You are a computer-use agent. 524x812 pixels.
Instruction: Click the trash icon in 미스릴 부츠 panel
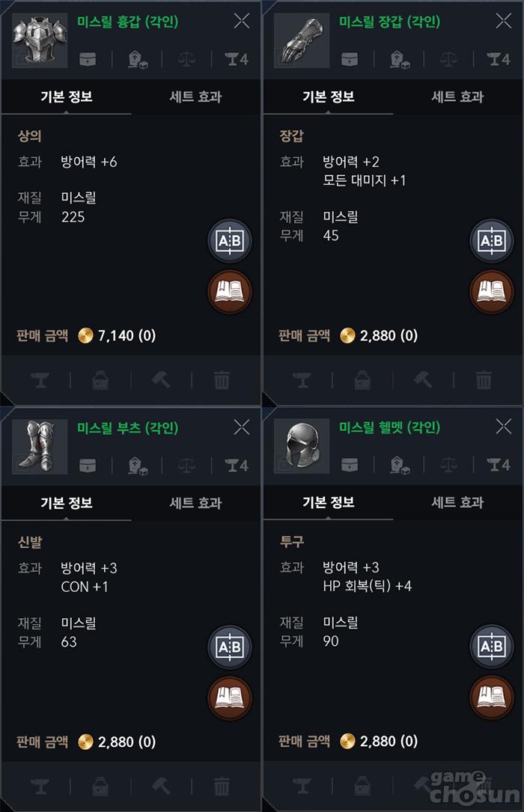222,786
